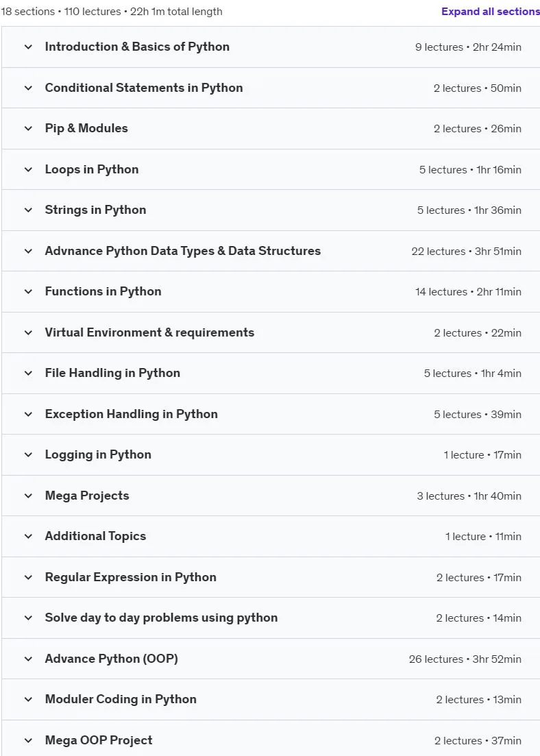Screen dimensions: 540x756
Task: Expand Advnance Python Data Types chevron
Action: point(29,251)
